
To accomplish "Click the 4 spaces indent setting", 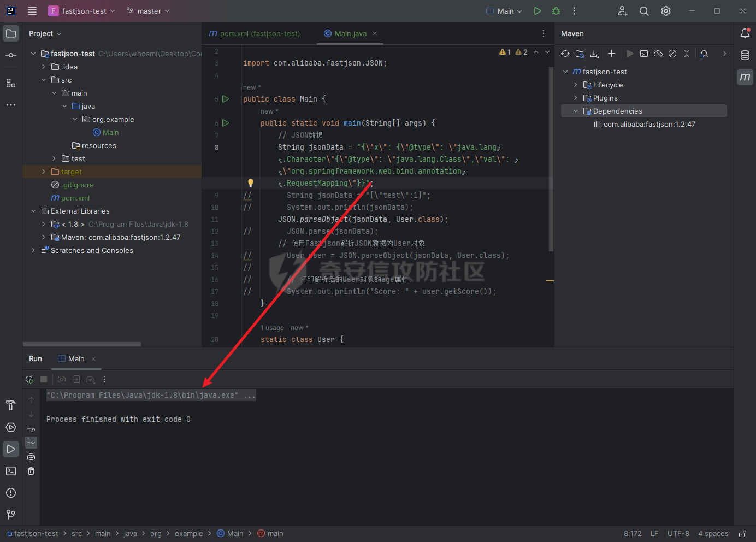I will 713,533.
